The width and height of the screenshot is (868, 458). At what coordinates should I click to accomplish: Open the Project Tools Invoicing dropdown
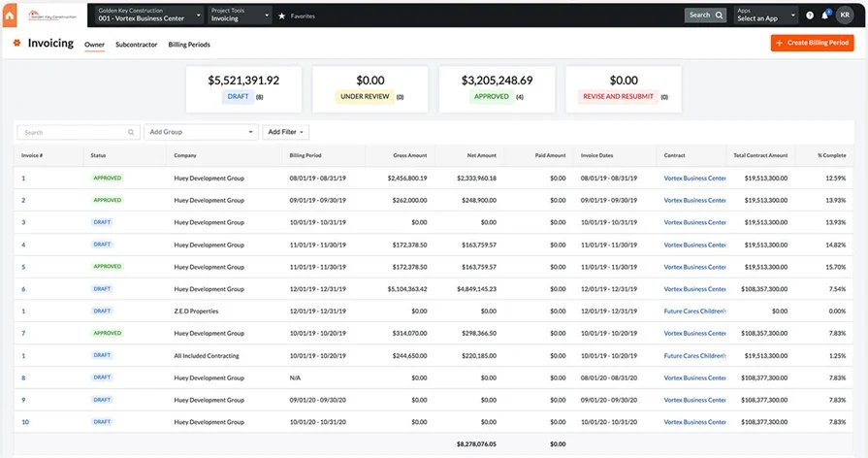pos(240,15)
